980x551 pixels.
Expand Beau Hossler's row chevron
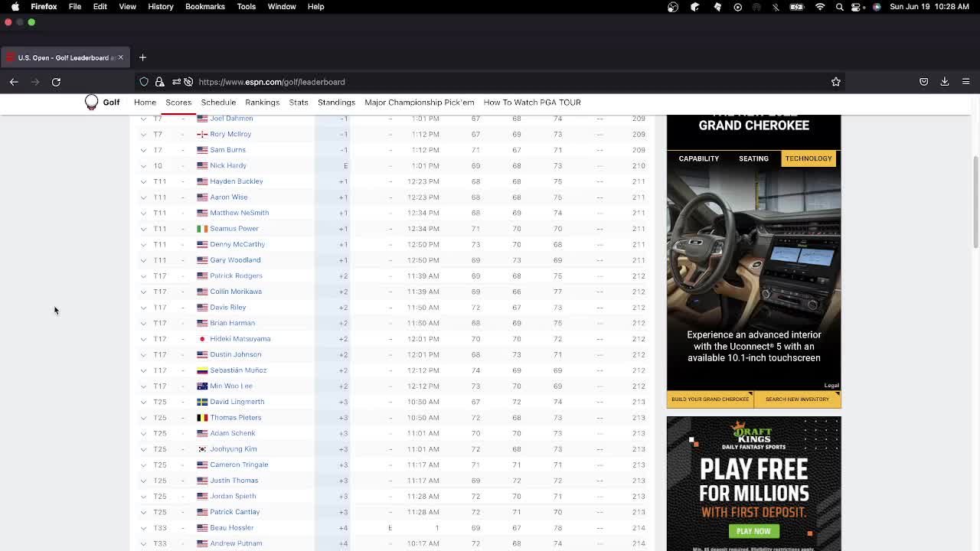(143, 528)
